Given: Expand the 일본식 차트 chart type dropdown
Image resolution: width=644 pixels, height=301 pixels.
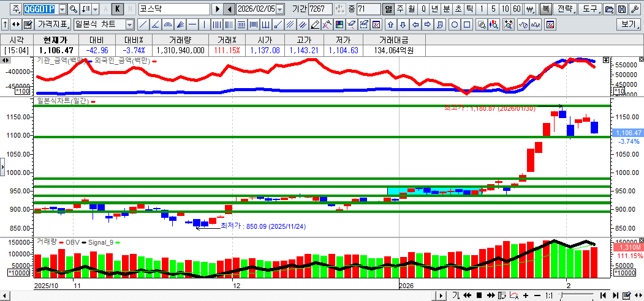Looking at the screenshot, I should [x=129, y=24].
